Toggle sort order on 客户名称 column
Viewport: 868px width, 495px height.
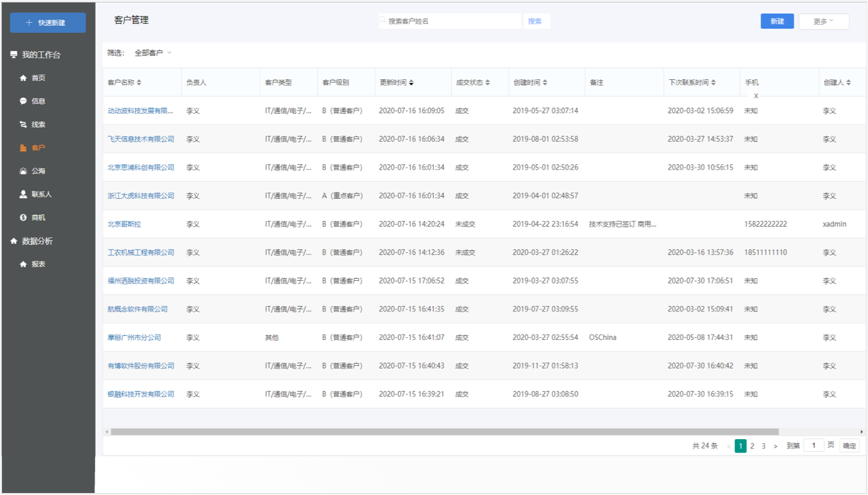[138, 82]
